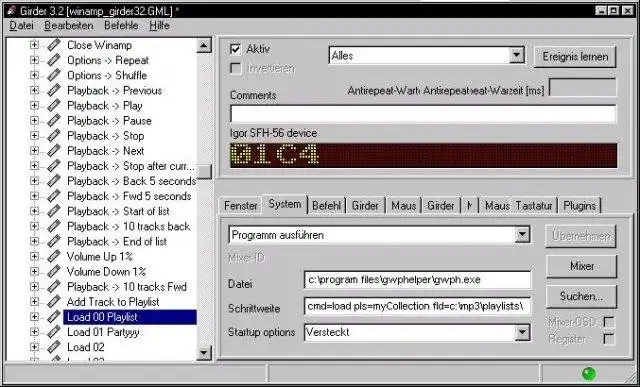Open the Programm ausführen dropdown

(522, 235)
